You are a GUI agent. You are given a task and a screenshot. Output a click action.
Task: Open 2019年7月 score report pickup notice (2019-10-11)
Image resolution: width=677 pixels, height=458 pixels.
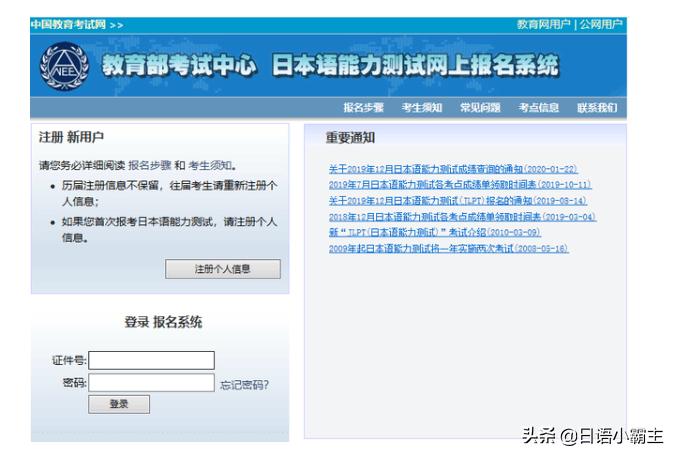click(460, 185)
